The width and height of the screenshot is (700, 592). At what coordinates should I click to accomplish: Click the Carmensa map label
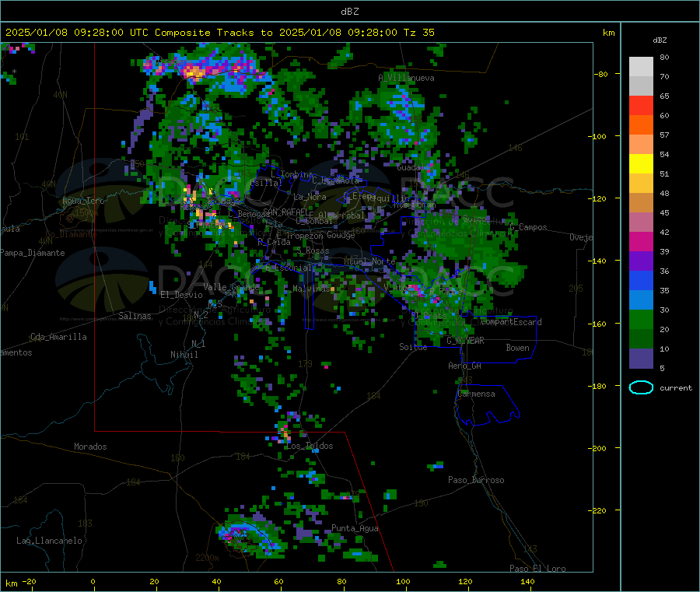[476, 394]
